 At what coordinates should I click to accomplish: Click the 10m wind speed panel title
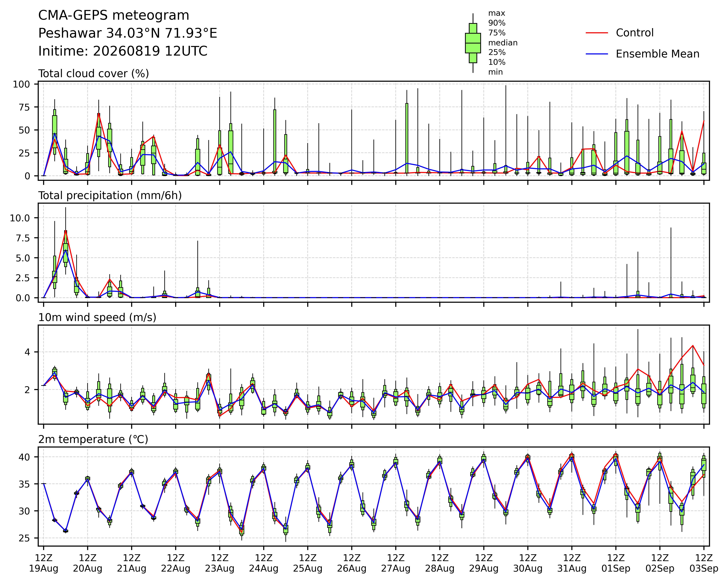click(x=97, y=318)
